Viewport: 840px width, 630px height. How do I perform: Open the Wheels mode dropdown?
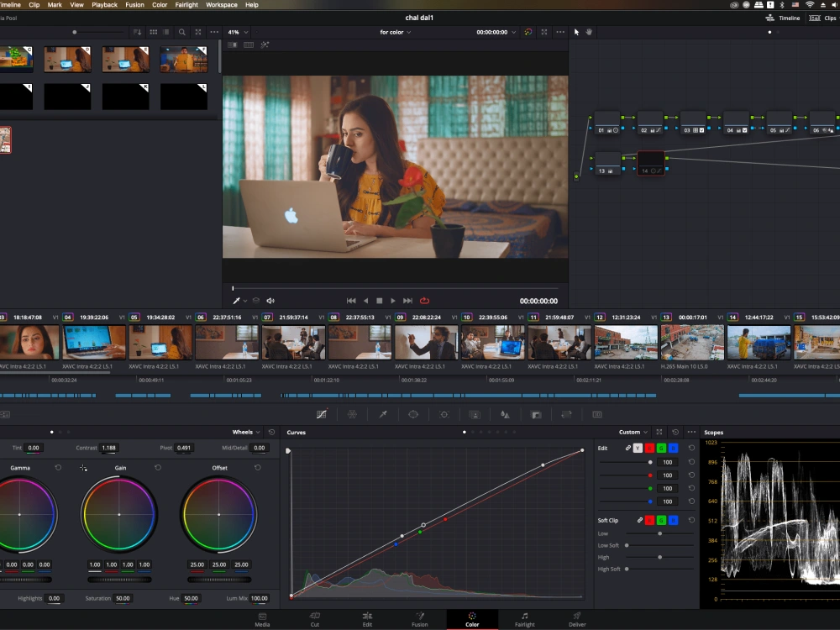click(246, 432)
